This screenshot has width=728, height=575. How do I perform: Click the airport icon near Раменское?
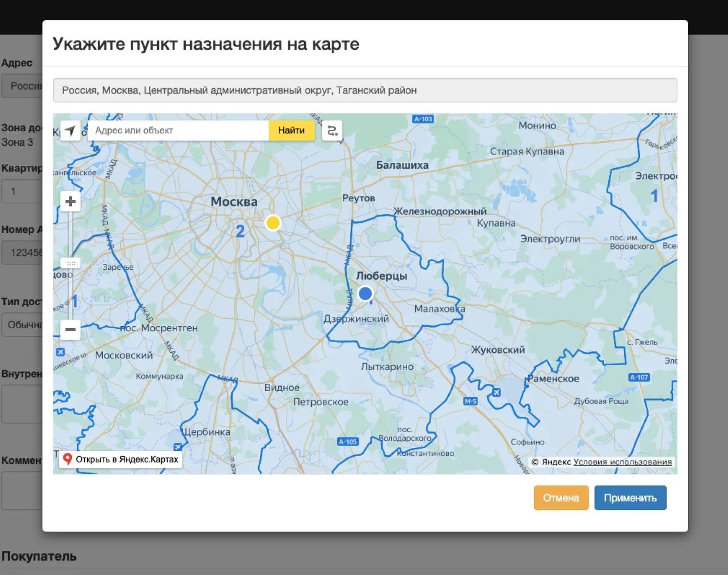[497, 392]
